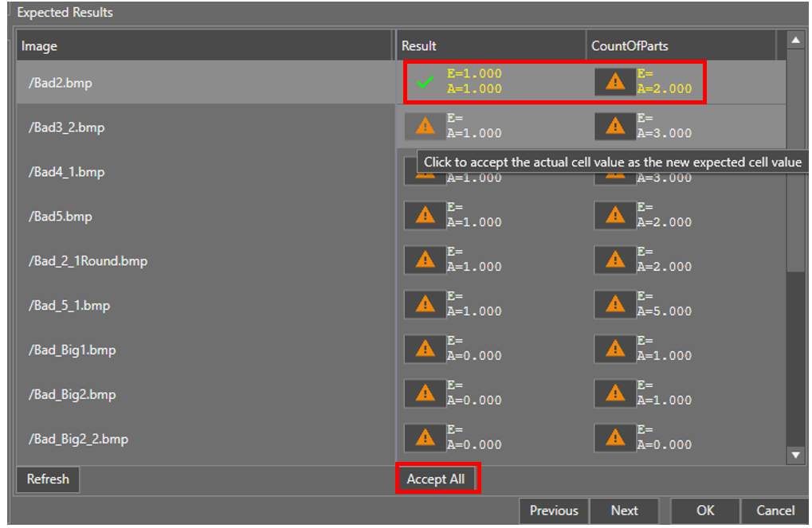The height and width of the screenshot is (528, 812).
Task: Click the CountOfParts column header
Action: 680,46
